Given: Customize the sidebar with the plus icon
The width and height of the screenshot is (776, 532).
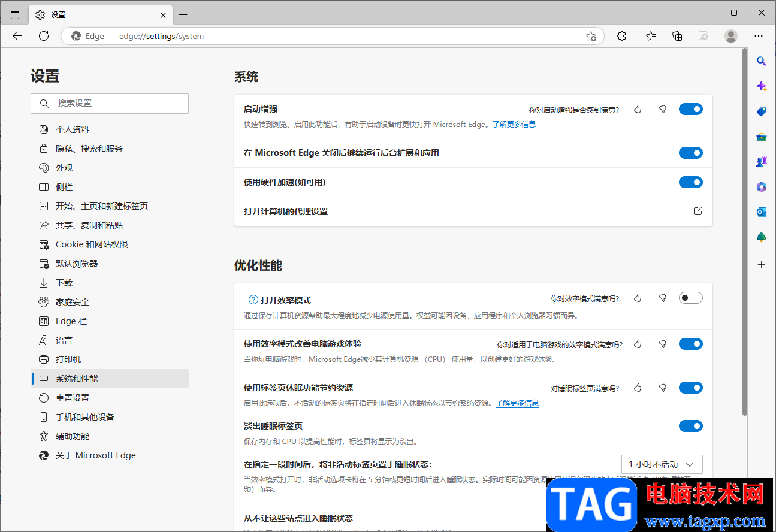Looking at the screenshot, I should (x=762, y=264).
